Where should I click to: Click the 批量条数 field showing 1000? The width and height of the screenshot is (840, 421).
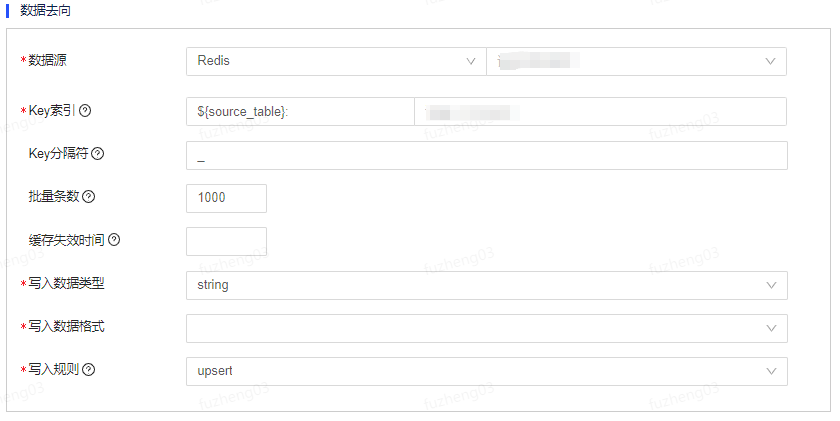(226, 198)
